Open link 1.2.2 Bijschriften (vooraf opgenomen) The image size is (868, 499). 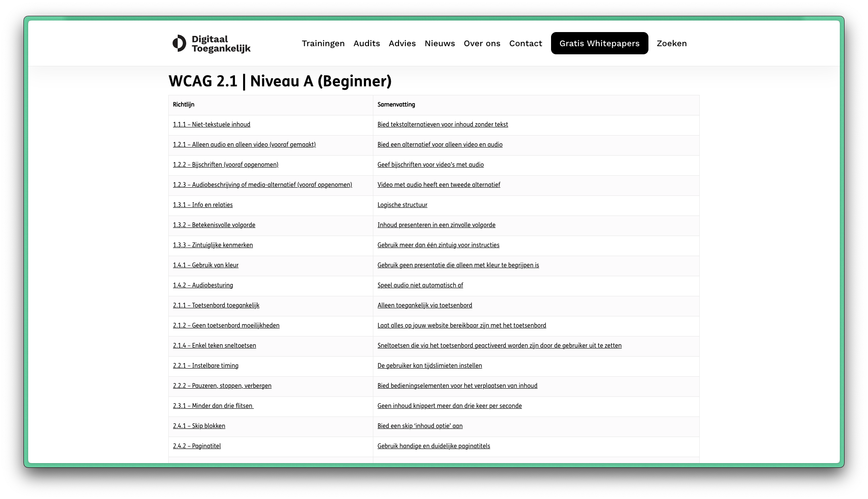point(226,165)
